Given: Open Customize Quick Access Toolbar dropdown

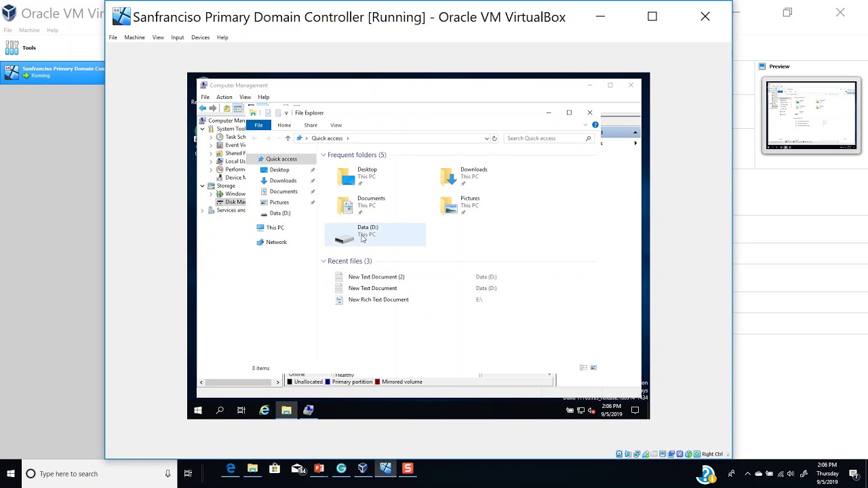Looking at the screenshot, I should (x=286, y=113).
